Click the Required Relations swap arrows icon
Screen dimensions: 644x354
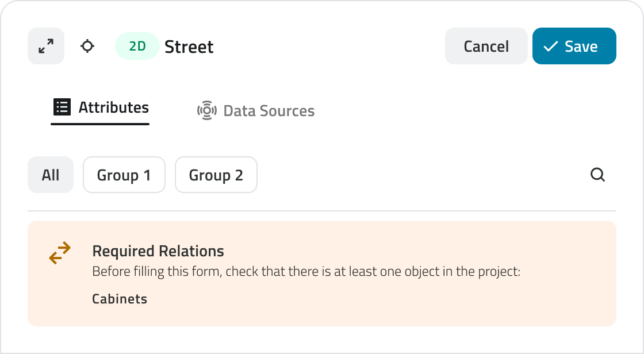(x=60, y=253)
